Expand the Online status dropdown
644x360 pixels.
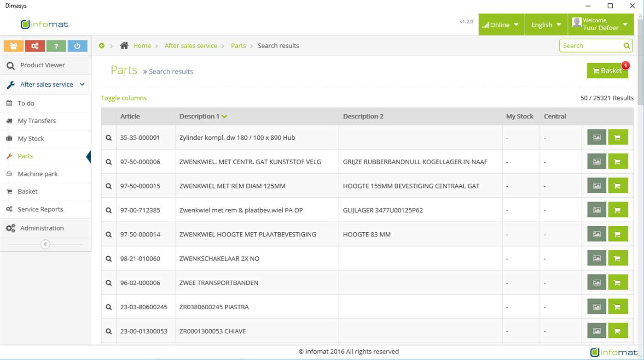tap(501, 24)
